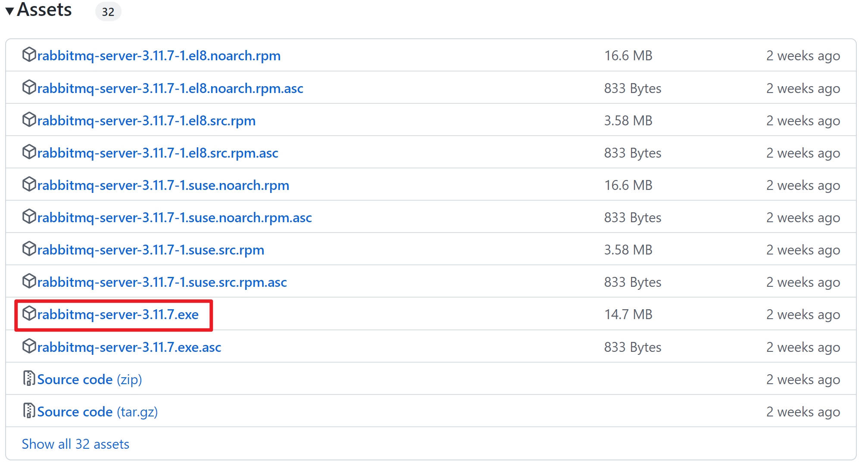Download Source code (tar.gz)
The image size is (868, 472).
click(x=97, y=412)
